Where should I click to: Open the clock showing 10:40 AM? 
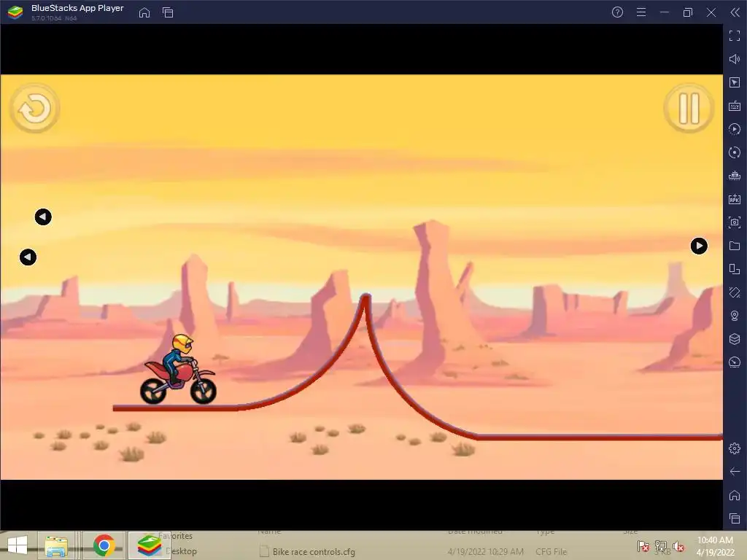click(715, 546)
